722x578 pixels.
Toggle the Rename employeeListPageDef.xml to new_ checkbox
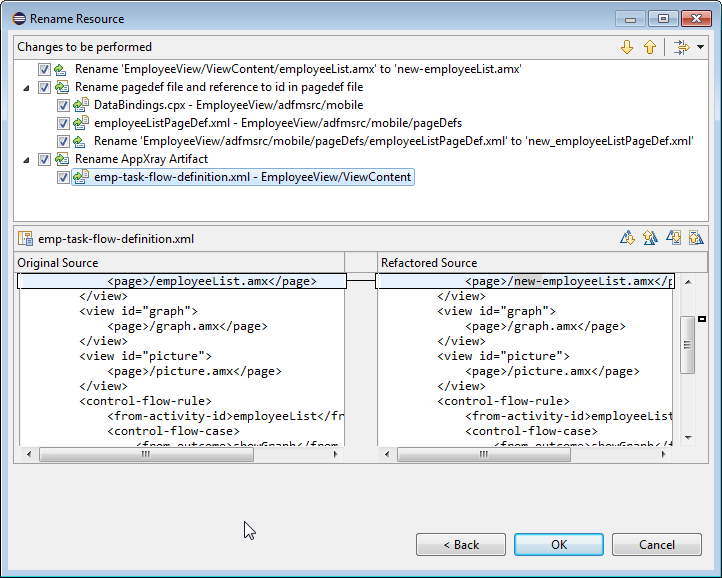[63, 141]
